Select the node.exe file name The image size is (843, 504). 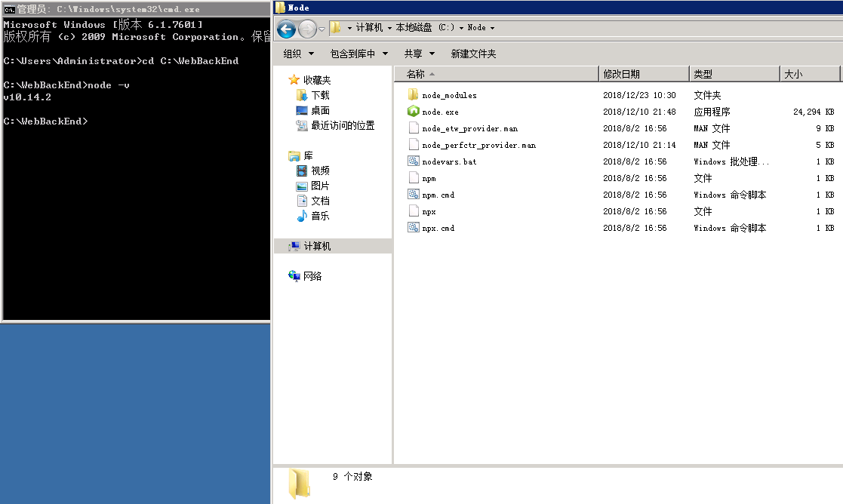coord(440,112)
